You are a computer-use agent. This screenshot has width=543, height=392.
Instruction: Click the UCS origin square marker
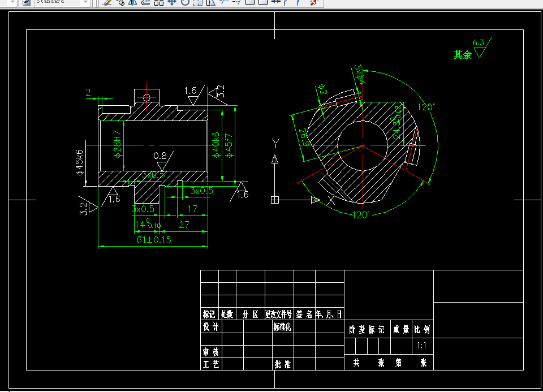click(x=275, y=200)
